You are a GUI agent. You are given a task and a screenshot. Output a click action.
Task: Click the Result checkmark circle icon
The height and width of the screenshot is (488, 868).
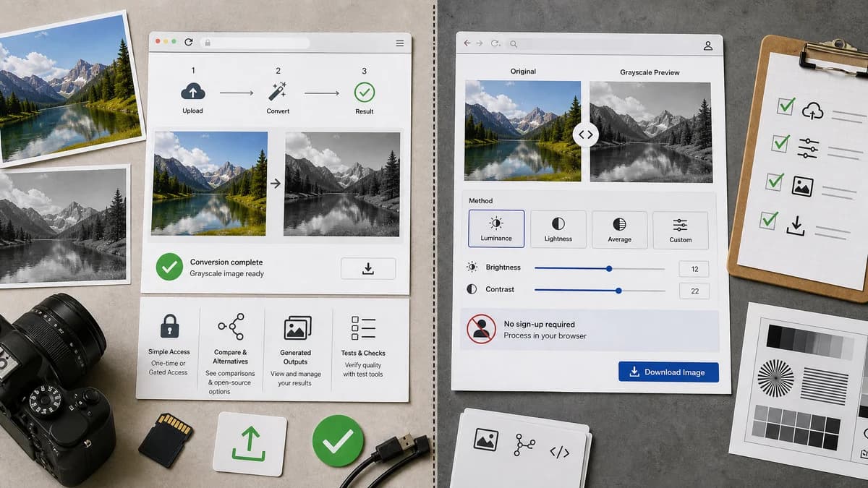[x=365, y=92]
